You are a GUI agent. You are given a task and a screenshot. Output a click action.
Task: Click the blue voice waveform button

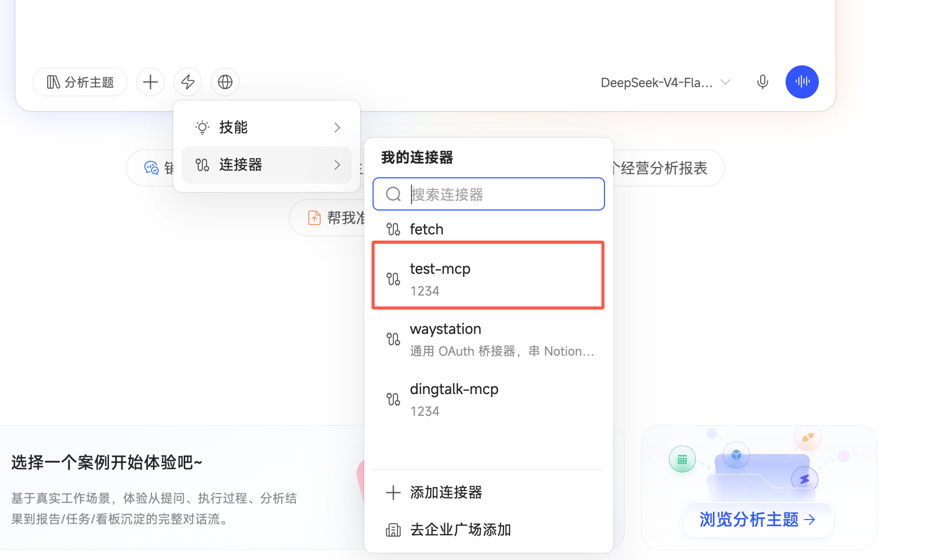click(802, 82)
